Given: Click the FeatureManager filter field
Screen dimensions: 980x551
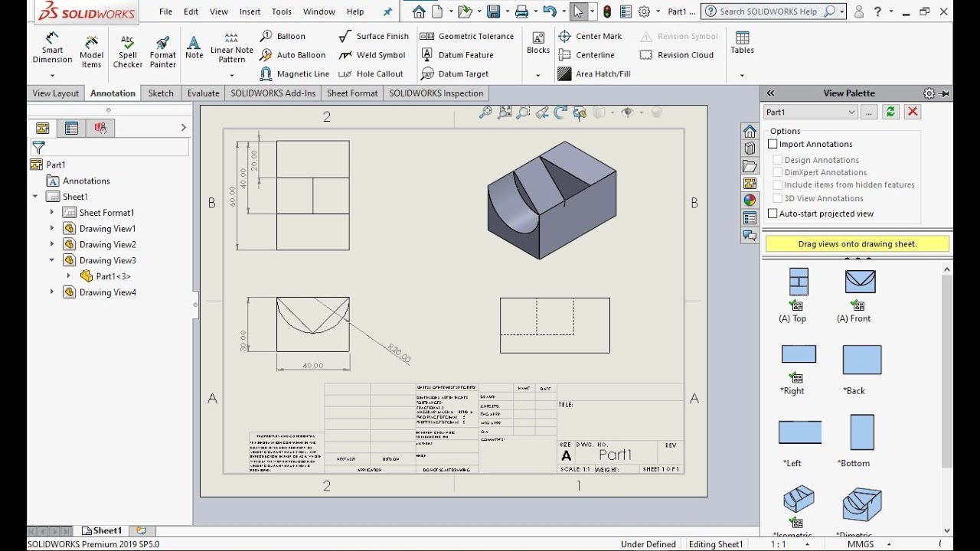Looking at the screenshot, I should 109,148.
